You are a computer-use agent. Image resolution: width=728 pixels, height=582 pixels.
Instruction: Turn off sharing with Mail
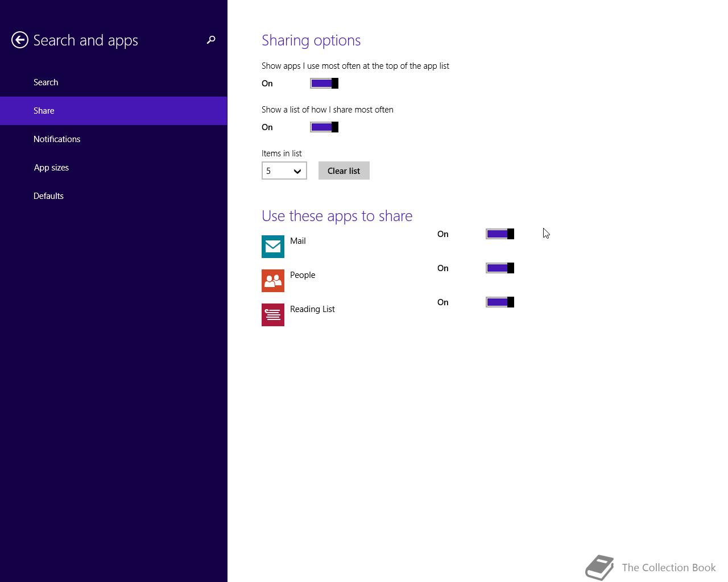coord(500,234)
